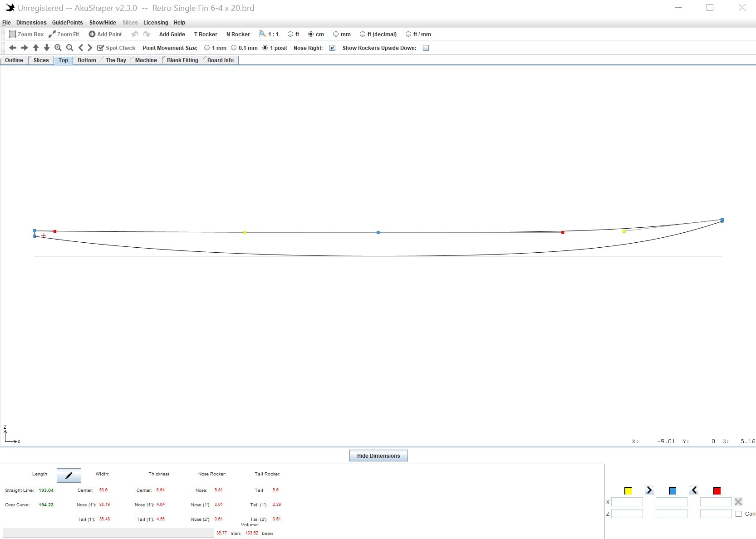Pan view with right arrow icon
The image size is (756, 539).
(x=25, y=48)
